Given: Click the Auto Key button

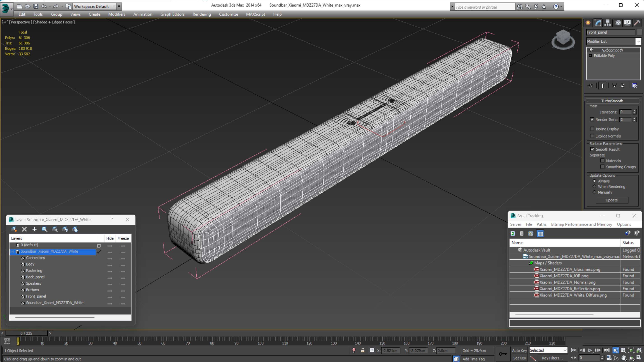Looking at the screenshot, I should 519,350.
